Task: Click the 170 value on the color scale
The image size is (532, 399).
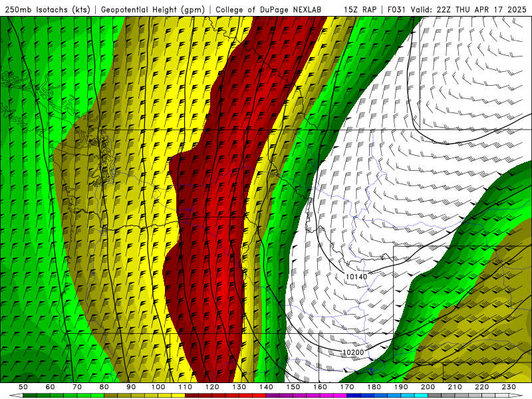Action: [347, 387]
